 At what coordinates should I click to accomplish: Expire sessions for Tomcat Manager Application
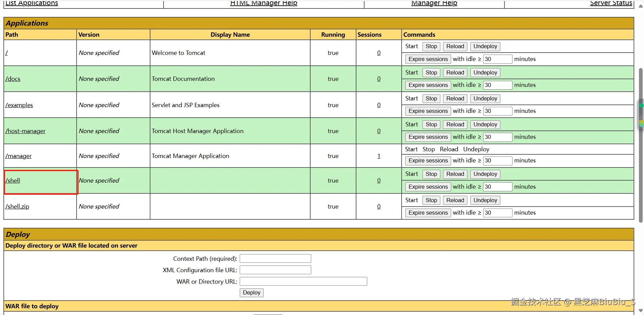tap(428, 161)
